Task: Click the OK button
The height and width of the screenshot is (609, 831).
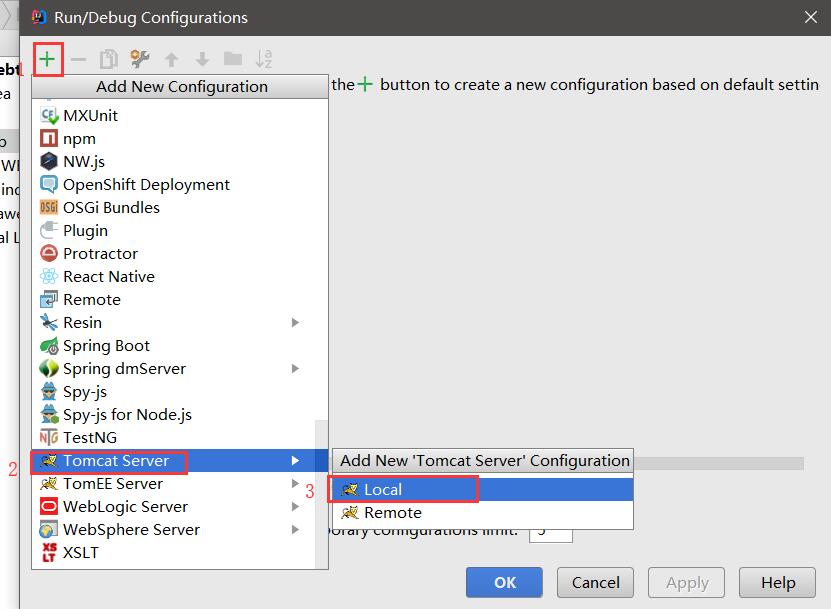Action: click(504, 582)
